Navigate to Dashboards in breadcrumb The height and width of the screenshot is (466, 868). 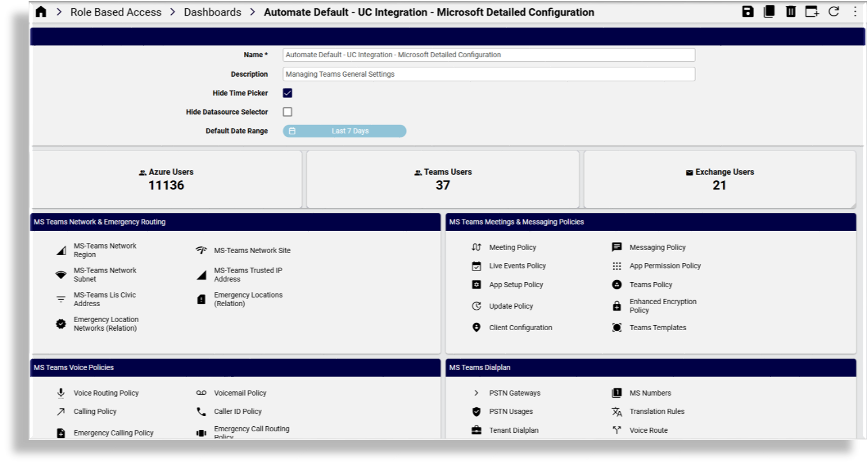(x=211, y=12)
